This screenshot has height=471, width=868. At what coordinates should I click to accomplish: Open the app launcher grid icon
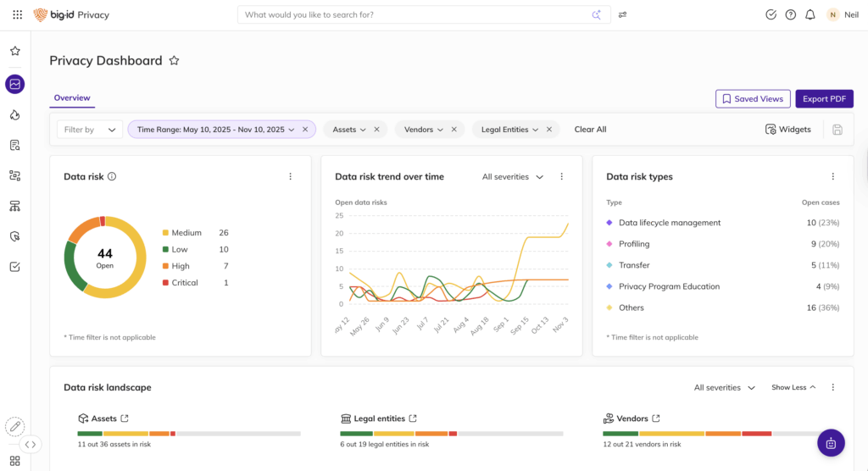pos(17,14)
